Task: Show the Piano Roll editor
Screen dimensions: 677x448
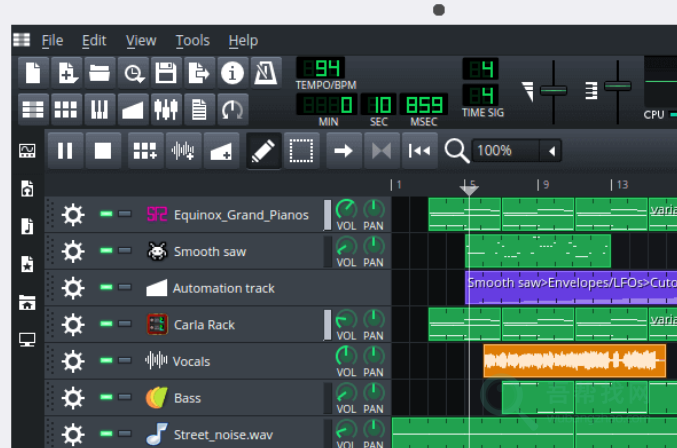Action: 100,108
